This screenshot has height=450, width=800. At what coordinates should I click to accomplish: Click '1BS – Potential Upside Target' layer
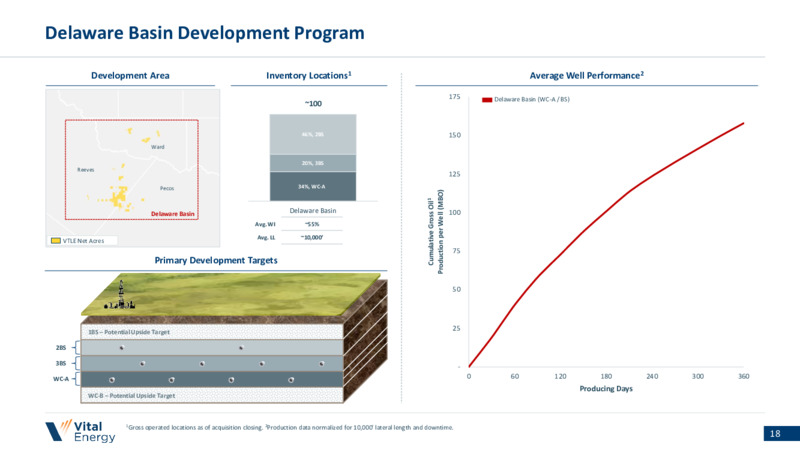click(212, 332)
